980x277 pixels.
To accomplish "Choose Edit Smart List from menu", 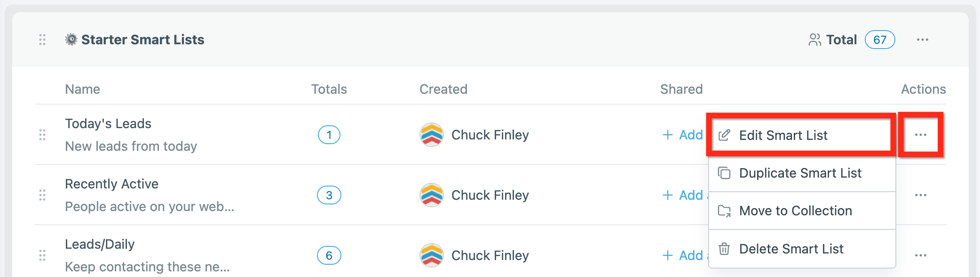I will [x=802, y=135].
